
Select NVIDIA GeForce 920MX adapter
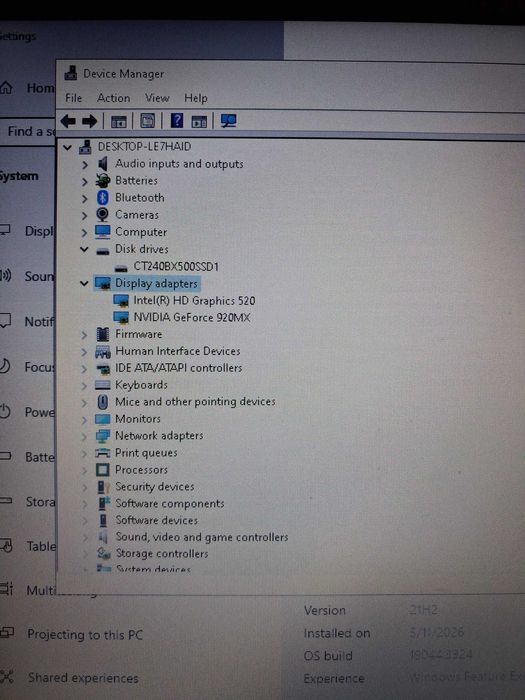192,317
